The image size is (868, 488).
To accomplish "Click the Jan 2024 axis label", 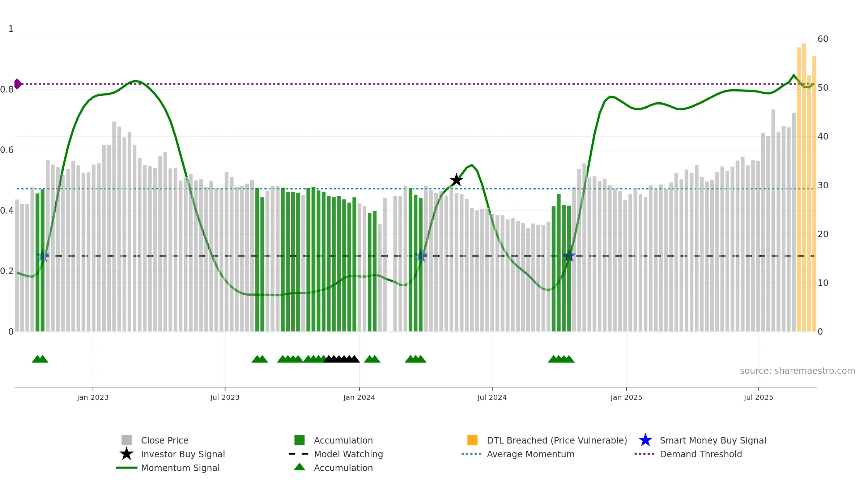I will click(x=359, y=397).
